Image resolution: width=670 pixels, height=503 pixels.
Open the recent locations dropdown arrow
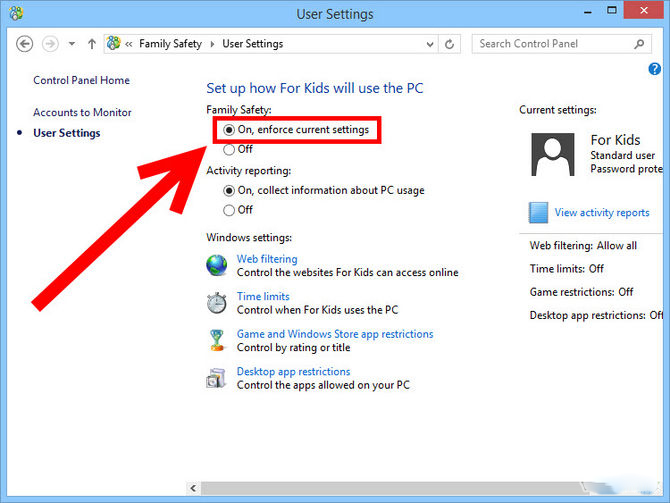point(72,44)
